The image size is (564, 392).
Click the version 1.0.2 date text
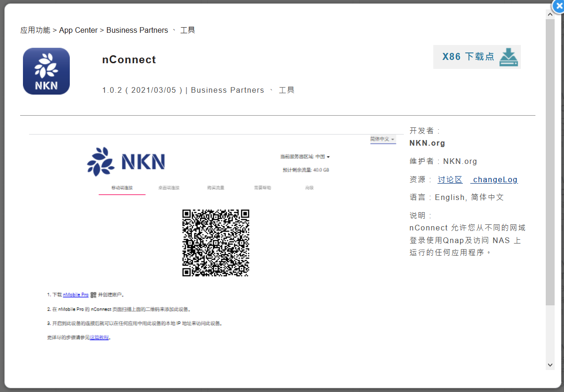pos(142,90)
